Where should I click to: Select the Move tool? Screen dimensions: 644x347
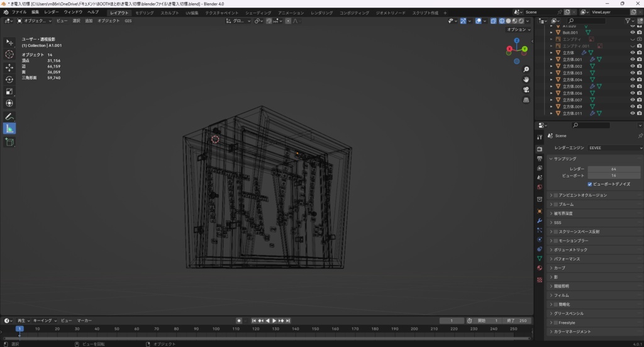(9, 67)
